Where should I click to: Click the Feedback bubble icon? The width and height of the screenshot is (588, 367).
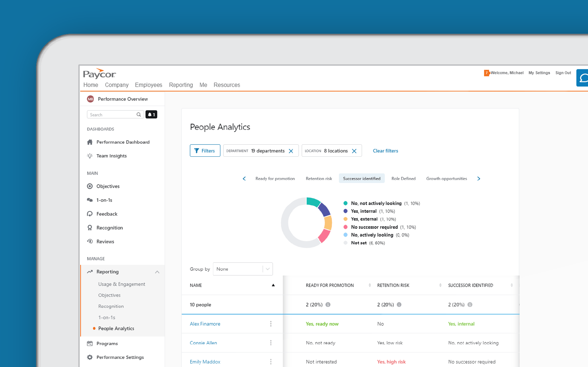(90, 214)
